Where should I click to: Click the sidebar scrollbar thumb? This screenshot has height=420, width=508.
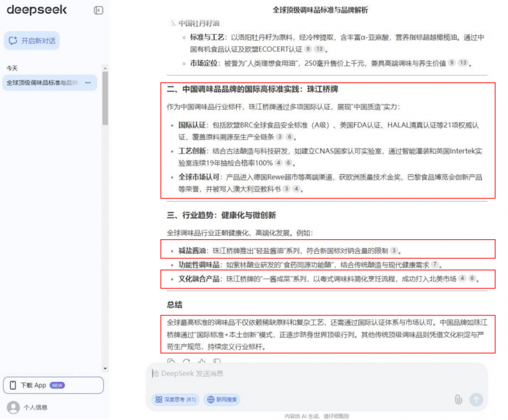[x=105, y=98]
